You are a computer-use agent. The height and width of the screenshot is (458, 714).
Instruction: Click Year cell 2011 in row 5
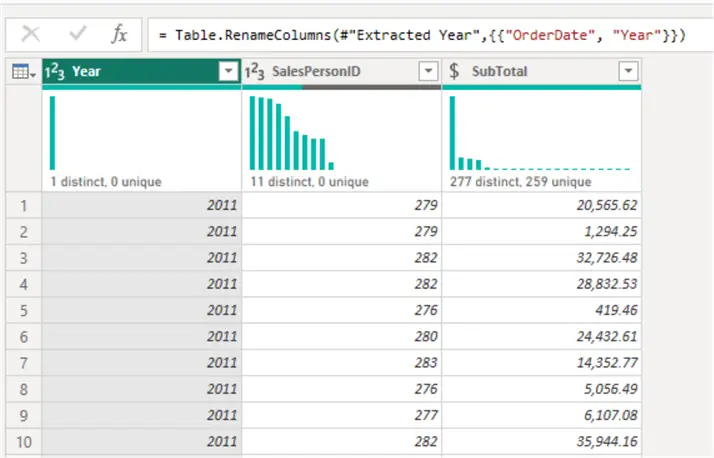tap(142, 310)
